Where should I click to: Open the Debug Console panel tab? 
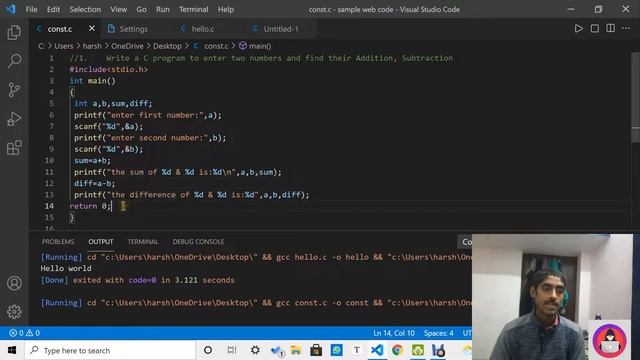coord(198,242)
